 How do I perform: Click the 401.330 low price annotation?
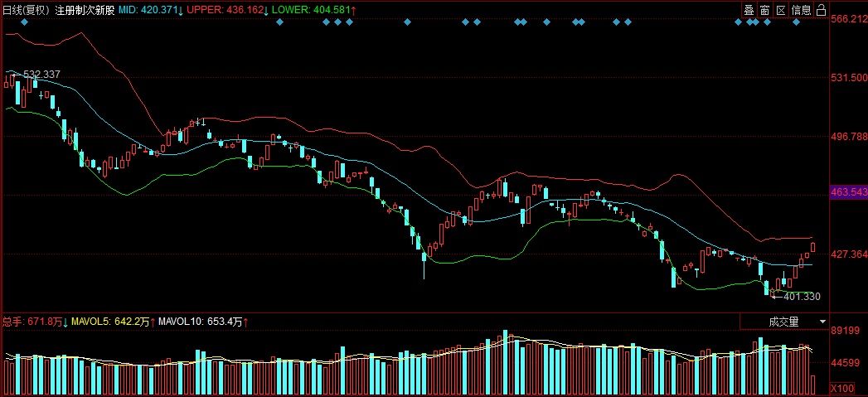(801, 297)
